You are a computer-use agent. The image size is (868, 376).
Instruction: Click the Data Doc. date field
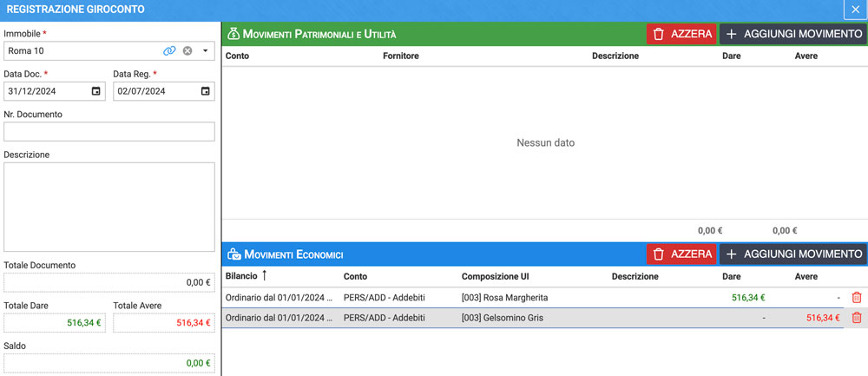pos(55,91)
